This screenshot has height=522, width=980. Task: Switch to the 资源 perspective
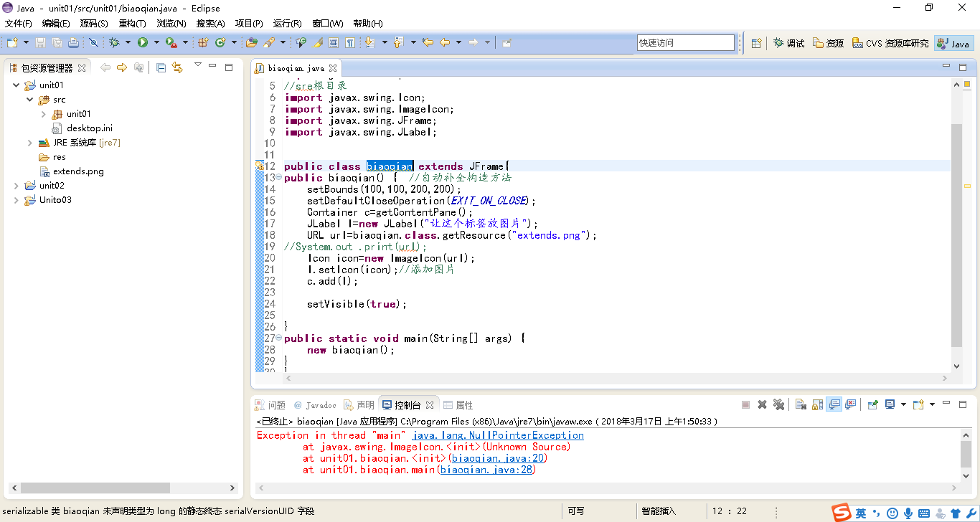[x=828, y=43]
